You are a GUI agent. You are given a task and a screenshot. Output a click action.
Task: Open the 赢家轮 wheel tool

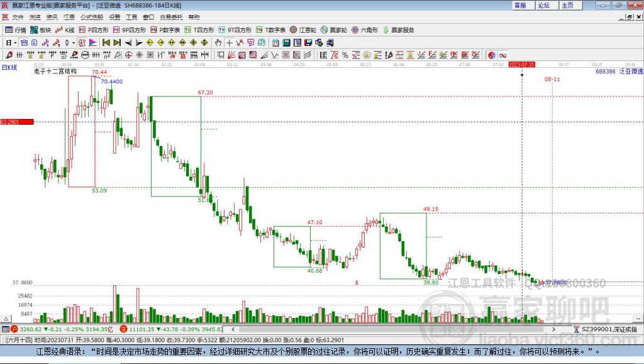click(334, 30)
